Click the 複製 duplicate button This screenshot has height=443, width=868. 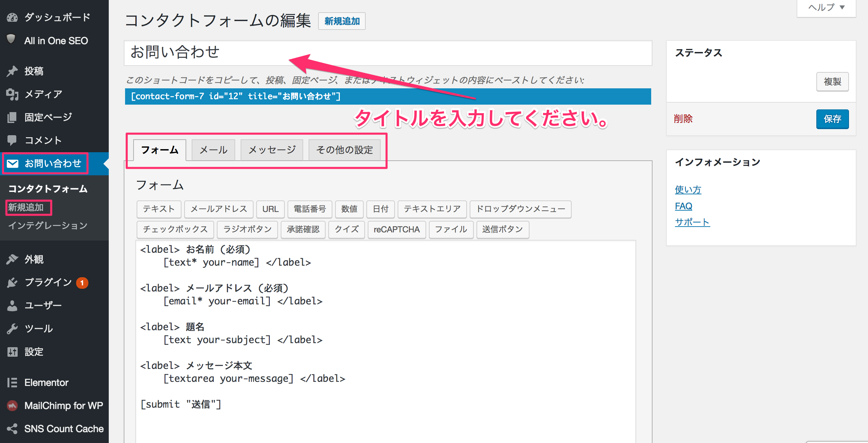832,82
